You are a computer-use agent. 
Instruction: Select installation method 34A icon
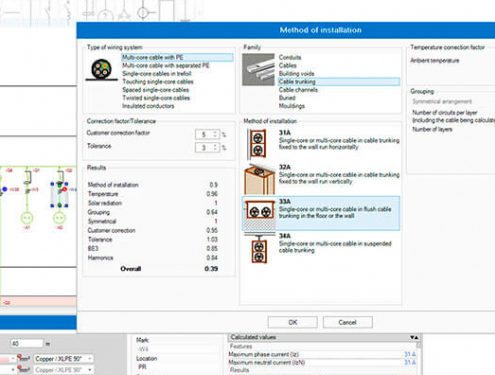[x=259, y=248]
